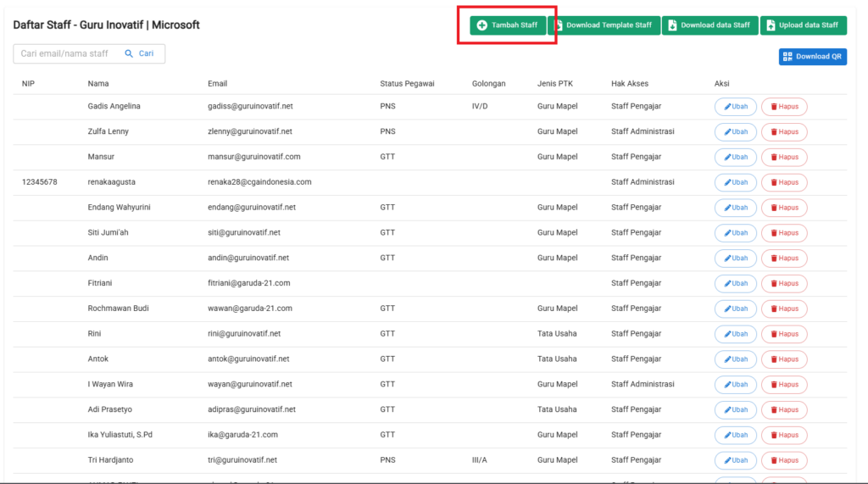Click Hapus for Ika Yuliastuti, S.Pd
The width and height of the screenshot is (868, 484).
pyautogui.click(x=784, y=436)
